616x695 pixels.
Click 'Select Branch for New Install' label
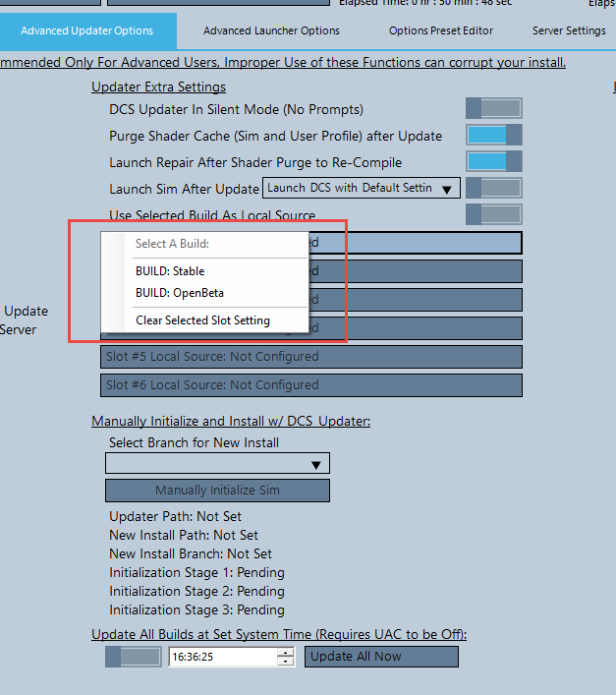[194, 442]
